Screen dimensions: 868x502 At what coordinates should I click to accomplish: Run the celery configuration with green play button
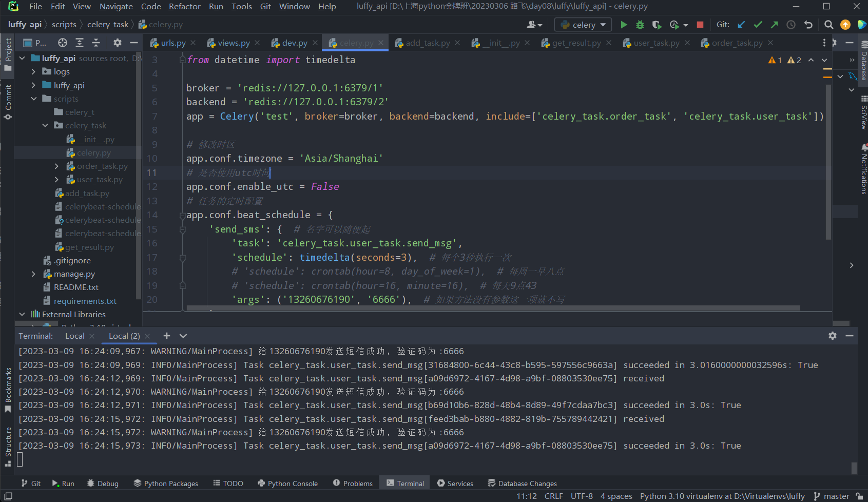pyautogui.click(x=624, y=25)
